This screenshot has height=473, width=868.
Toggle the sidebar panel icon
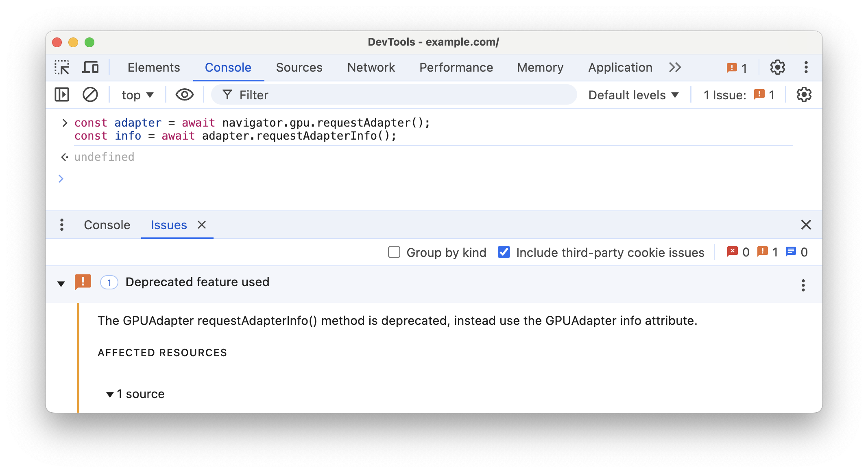[x=62, y=95]
